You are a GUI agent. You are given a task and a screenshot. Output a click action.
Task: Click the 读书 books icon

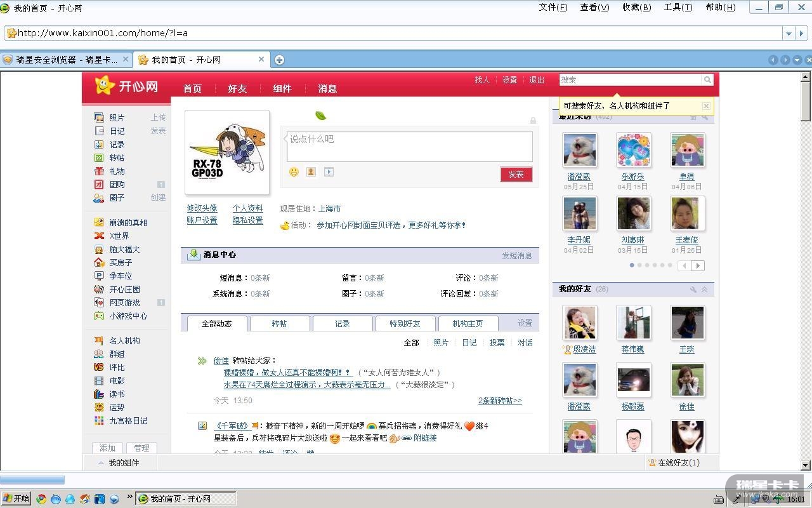pos(99,394)
